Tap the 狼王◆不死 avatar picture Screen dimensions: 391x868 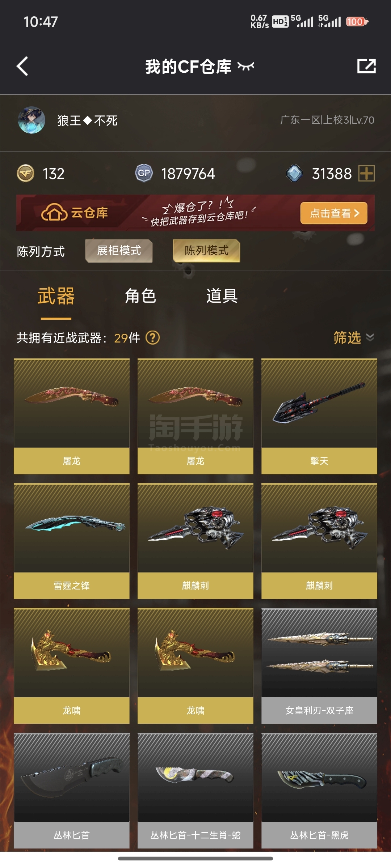[x=32, y=120]
